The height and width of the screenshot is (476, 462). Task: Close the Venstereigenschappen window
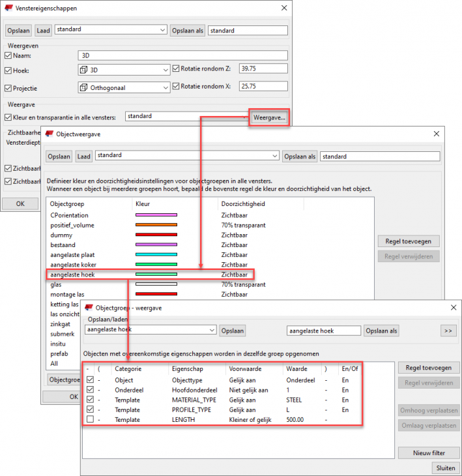click(x=284, y=8)
